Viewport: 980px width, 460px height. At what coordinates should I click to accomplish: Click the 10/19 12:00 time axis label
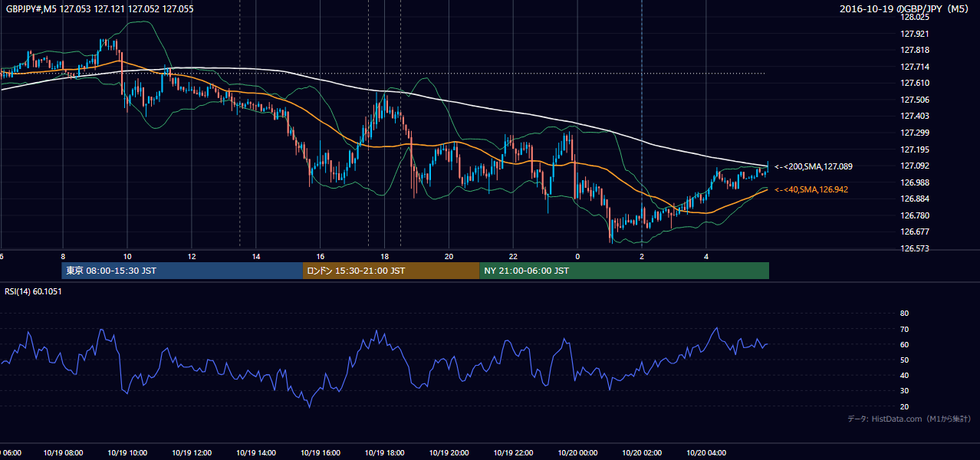[x=191, y=453]
